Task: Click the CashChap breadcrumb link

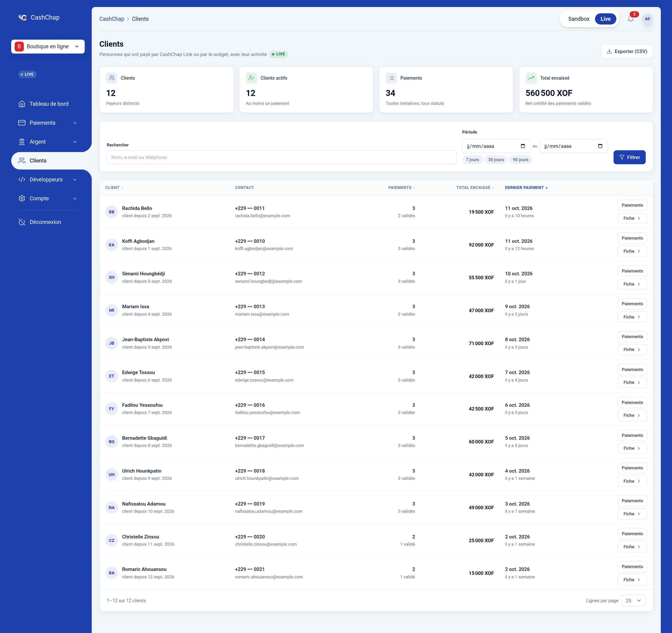Action: pos(112,19)
